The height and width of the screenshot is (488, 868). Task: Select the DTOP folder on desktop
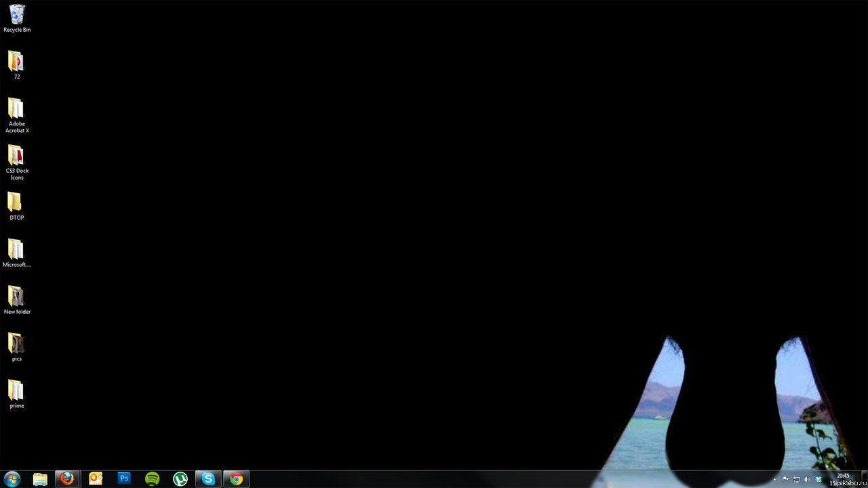click(16, 203)
